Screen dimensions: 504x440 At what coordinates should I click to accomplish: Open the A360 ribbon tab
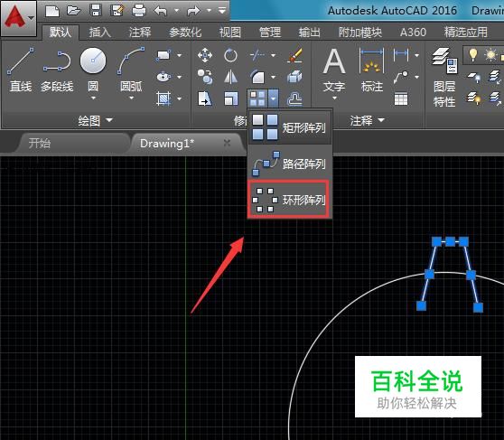[x=413, y=33]
